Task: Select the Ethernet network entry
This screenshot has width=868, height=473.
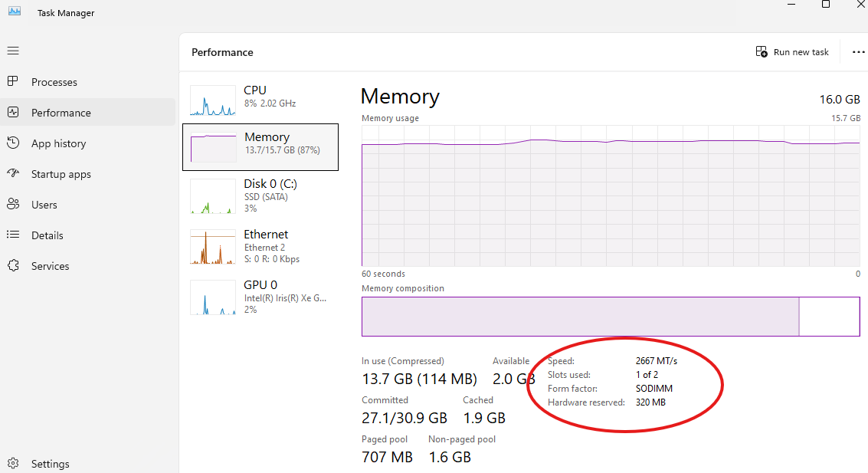Action: pos(260,247)
